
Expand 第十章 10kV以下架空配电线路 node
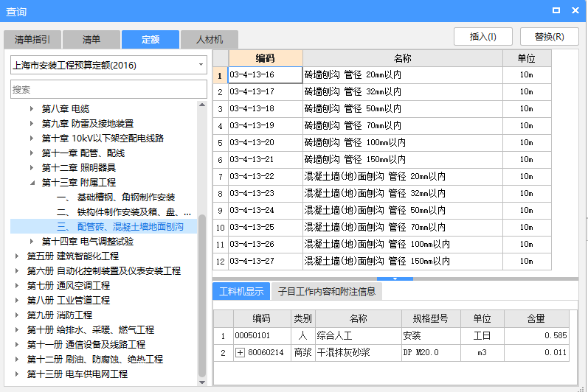click(x=32, y=138)
